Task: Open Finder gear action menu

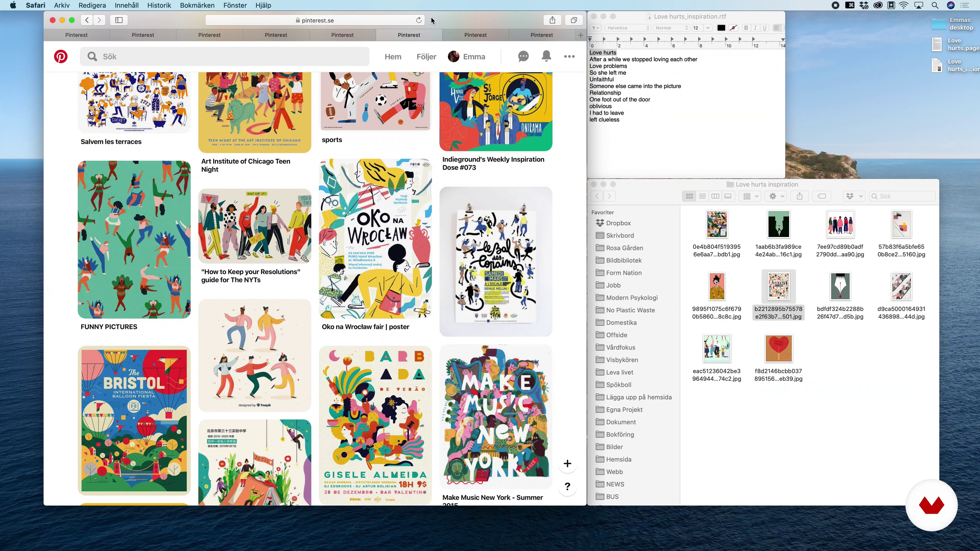Action: tap(776, 196)
